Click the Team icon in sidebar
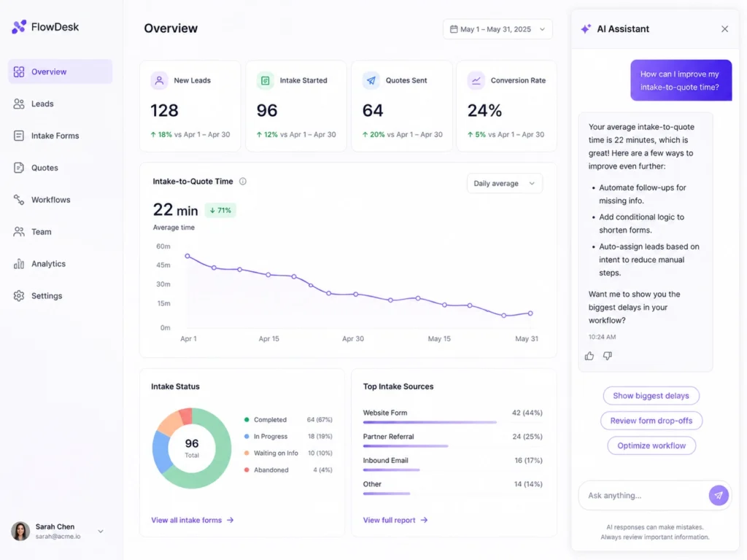Screen dimensions: 747x560 pos(19,232)
